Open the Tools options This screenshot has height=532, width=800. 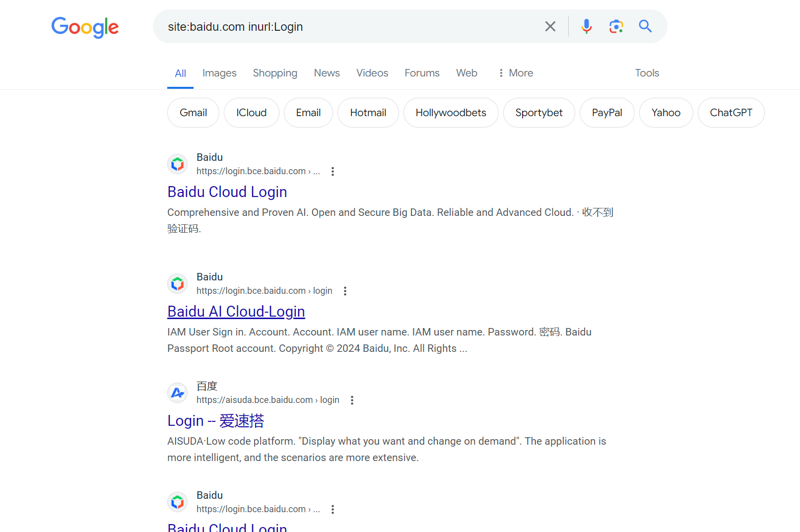[x=647, y=73]
